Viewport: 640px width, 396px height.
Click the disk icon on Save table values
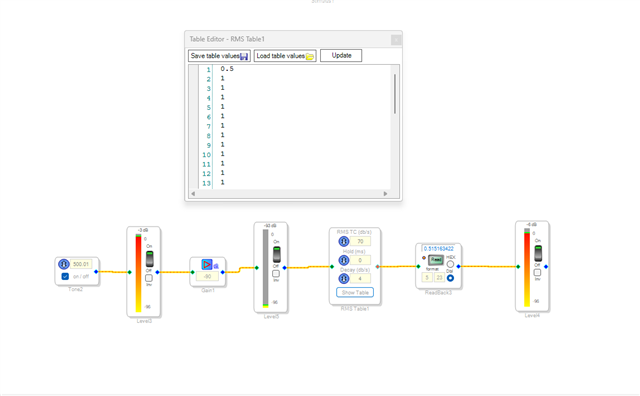pyautogui.click(x=244, y=56)
